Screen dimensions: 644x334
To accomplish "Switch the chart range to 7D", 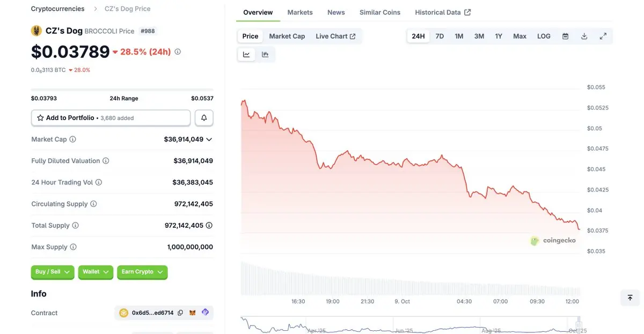I will tap(440, 36).
